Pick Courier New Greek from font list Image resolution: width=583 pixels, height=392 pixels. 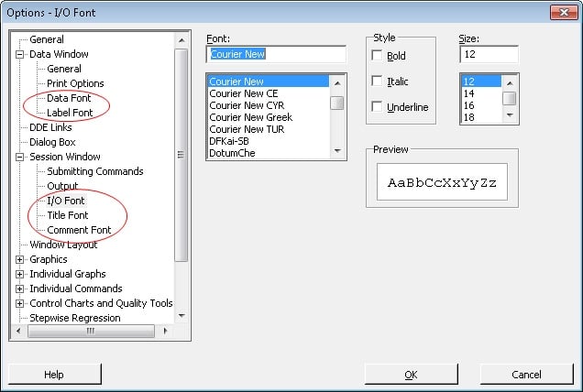click(x=250, y=117)
